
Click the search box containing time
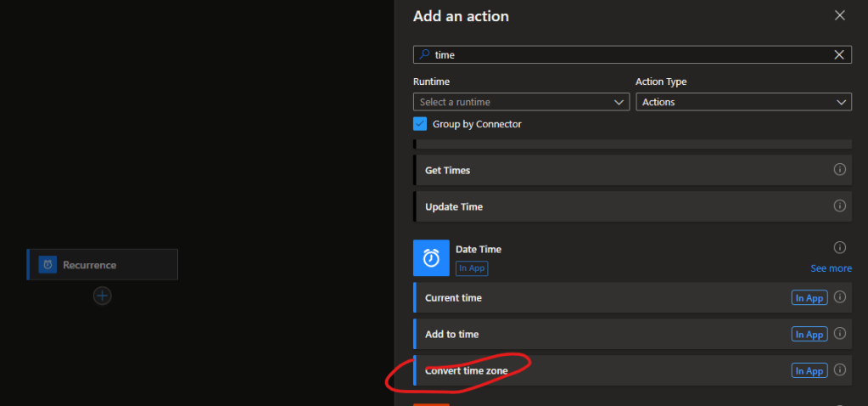coord(628,54)
